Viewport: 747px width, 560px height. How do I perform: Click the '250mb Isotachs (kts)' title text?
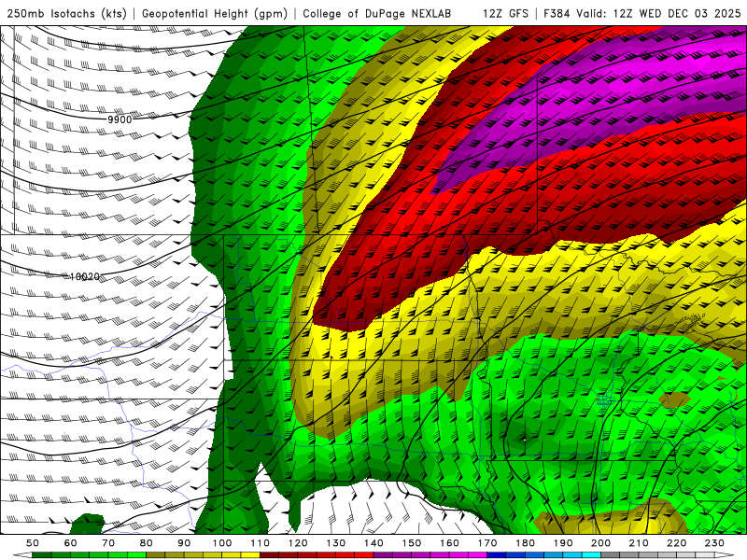tap(66, 13)
